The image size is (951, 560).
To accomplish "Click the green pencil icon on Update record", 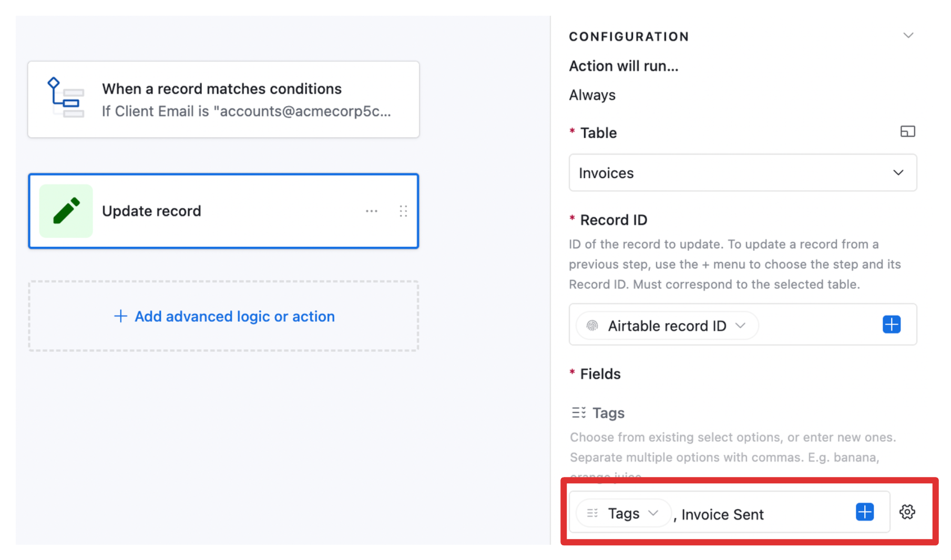I will [65, 211].
